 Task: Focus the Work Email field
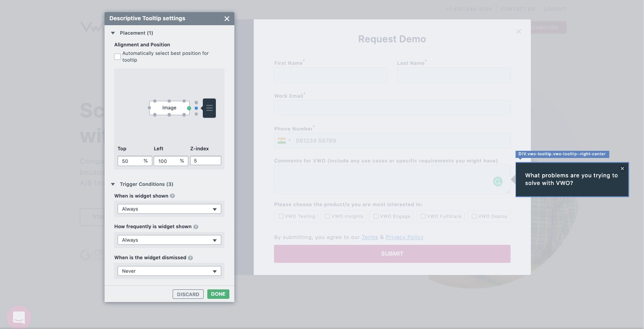(x=392, y=108)
